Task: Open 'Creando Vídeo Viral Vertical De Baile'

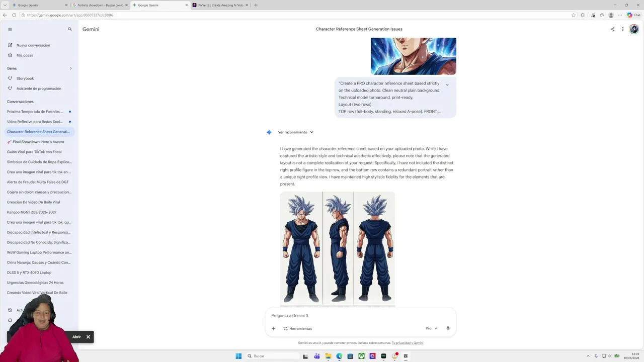Action: (x=37, y=293)
